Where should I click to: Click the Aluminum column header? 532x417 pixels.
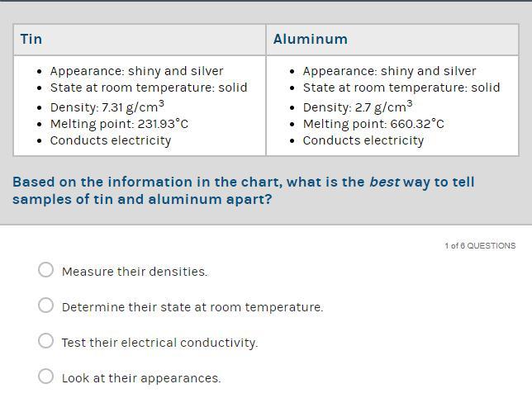(x=392, y=40)
